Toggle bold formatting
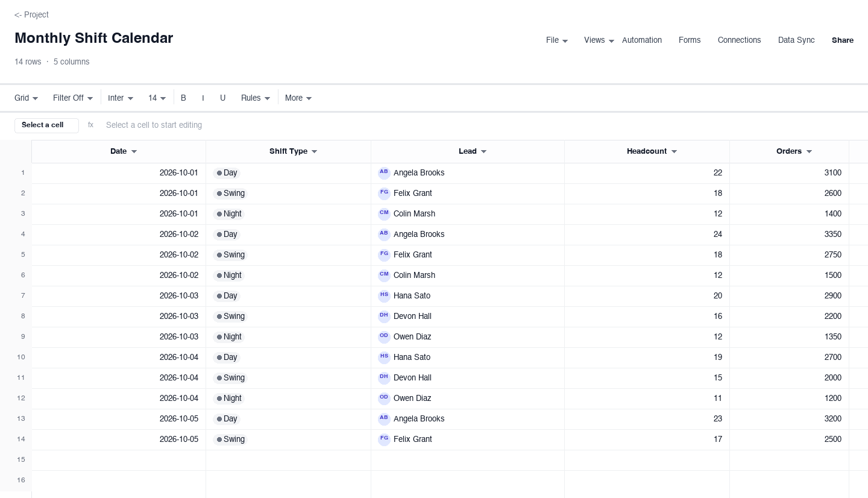Screen dimensions: 868x498 pos(183,98)
